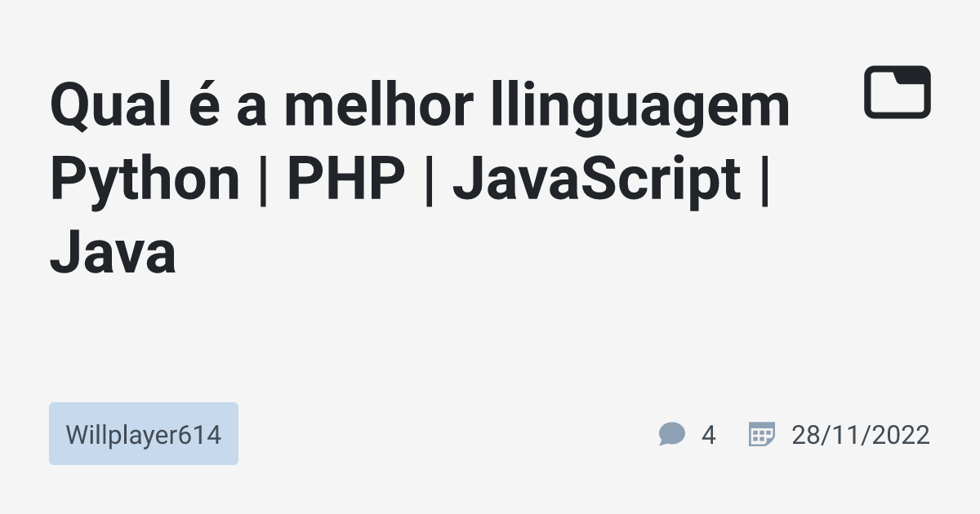Click the pipe separator after JavaScript
This screenshot has height=514, width=980.
(764, 179)
